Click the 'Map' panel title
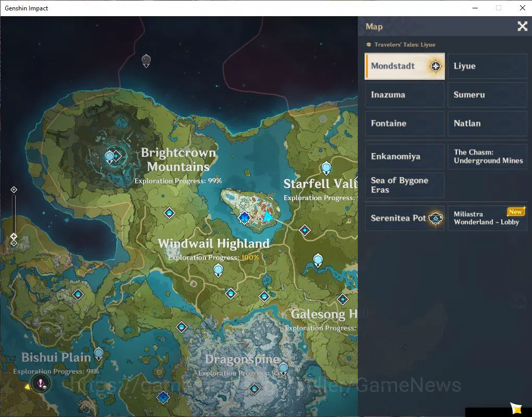 [374, 27]
